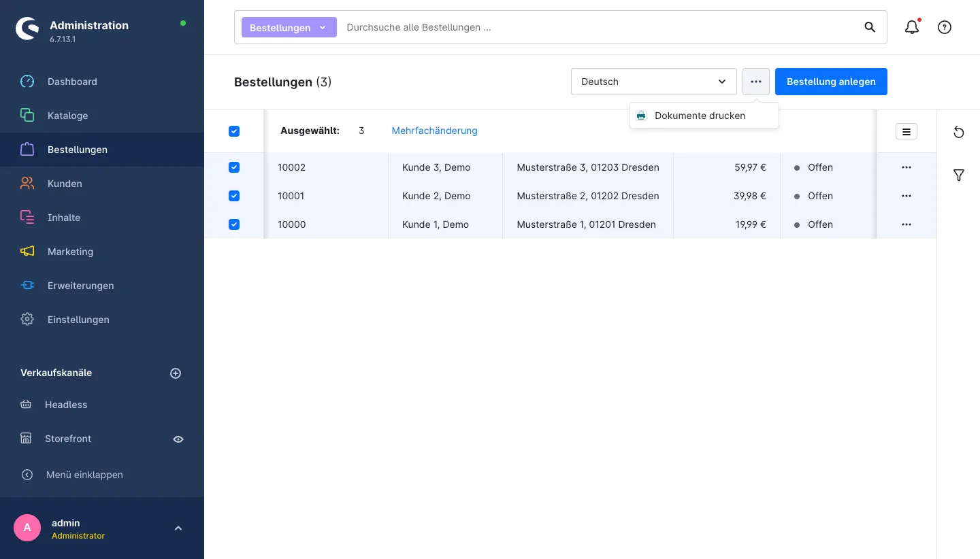
Task: Open context menu for order 10000
Action: click(906, 224)
